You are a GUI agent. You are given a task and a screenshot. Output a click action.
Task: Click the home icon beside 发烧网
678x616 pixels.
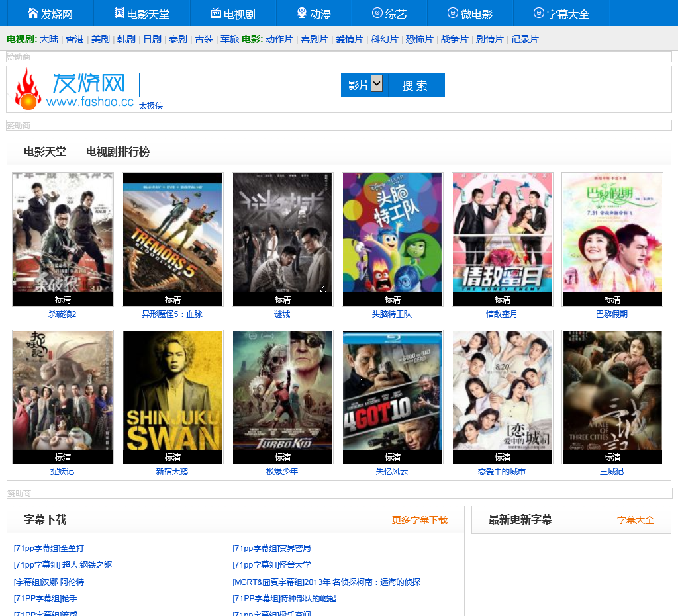pos(33,13)
